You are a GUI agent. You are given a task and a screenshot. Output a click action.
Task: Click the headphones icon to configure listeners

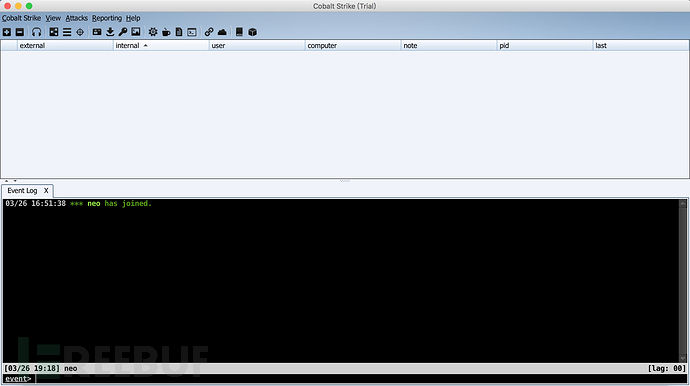(37, 32)
